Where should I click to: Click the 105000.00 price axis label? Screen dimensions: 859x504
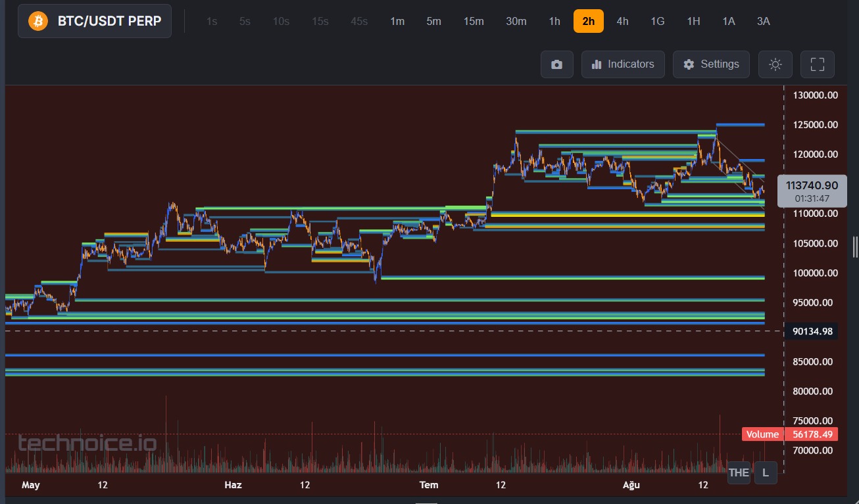[x=816, y=243]
